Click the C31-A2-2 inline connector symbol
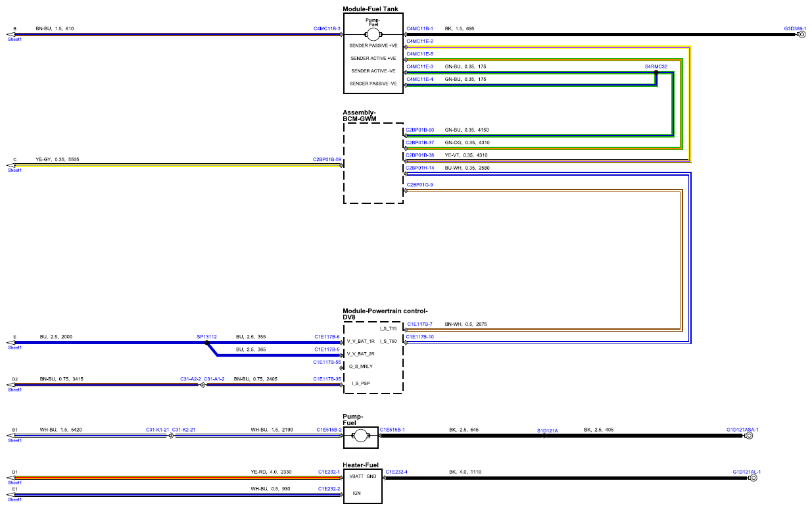 [202, 384]
